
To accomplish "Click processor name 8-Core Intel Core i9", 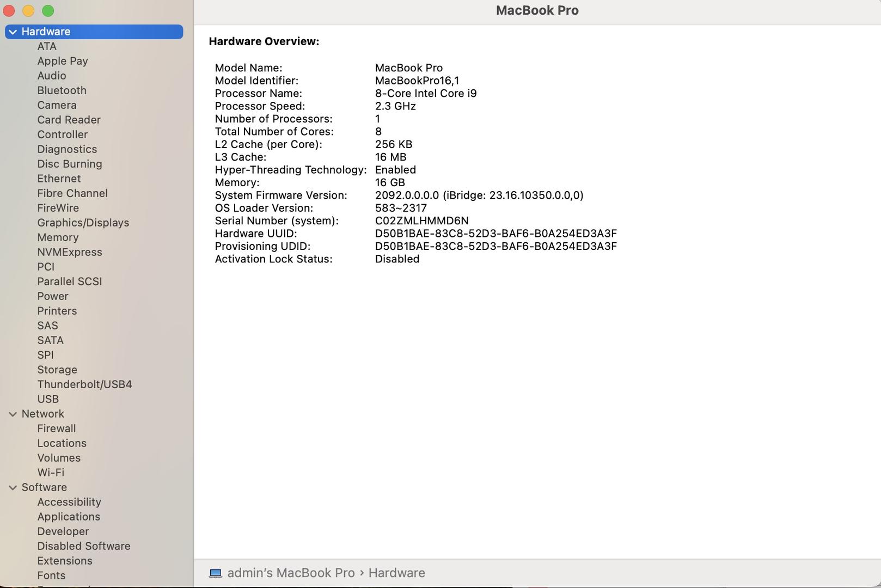I will point(426,93).
